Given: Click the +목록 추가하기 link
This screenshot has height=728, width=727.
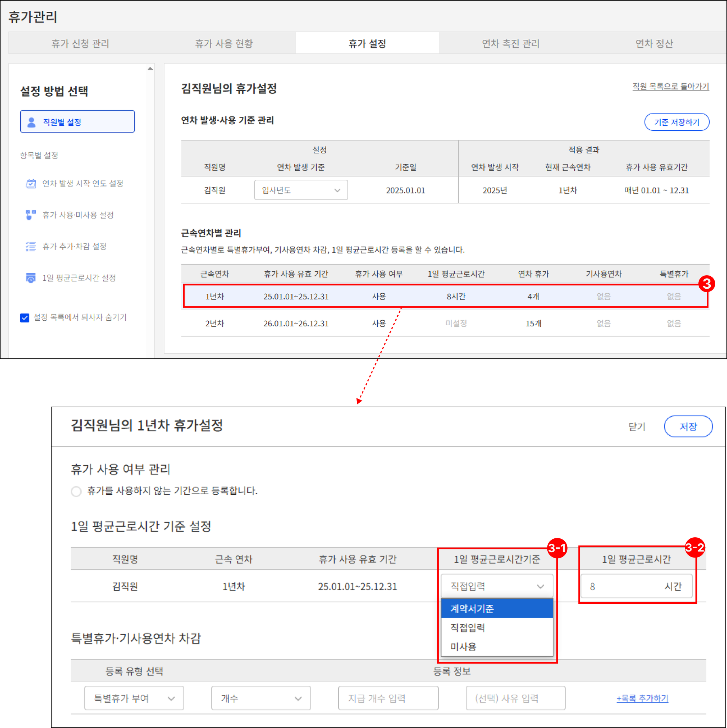Looking at the screenshot, I should (642, 698).
